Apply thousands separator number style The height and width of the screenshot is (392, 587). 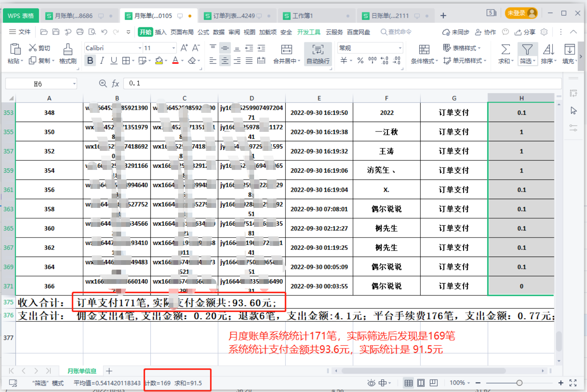[x=372, y=61]
